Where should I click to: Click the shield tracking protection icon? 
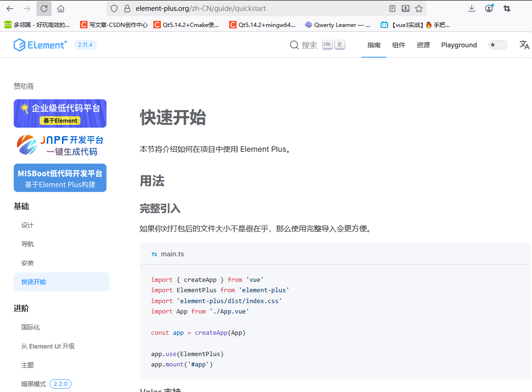tap(114, 9)
